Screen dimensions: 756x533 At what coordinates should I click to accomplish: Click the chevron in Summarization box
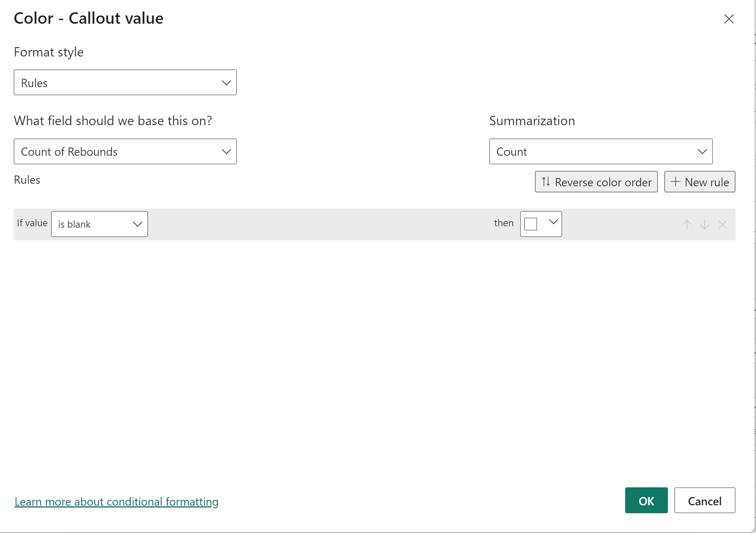(x=702, y=151)
